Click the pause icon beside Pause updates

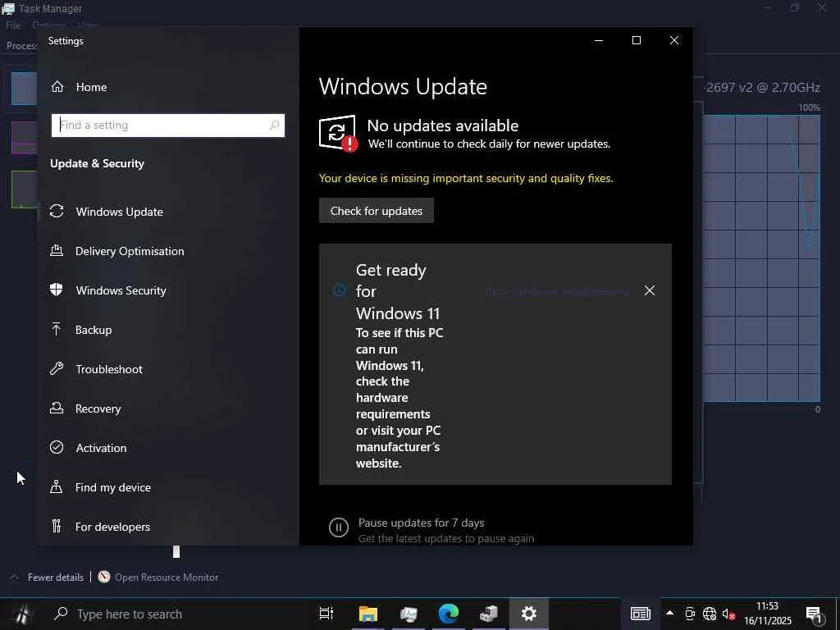coord(339,527)
